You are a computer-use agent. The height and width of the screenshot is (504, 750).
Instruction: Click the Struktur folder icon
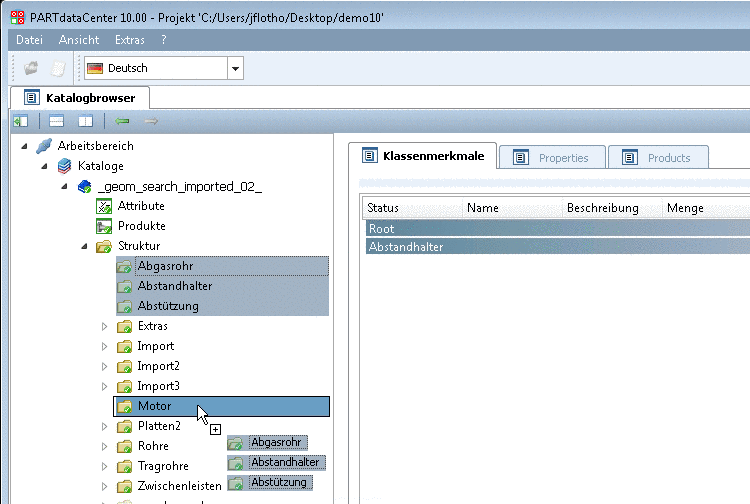click(104, 246)
